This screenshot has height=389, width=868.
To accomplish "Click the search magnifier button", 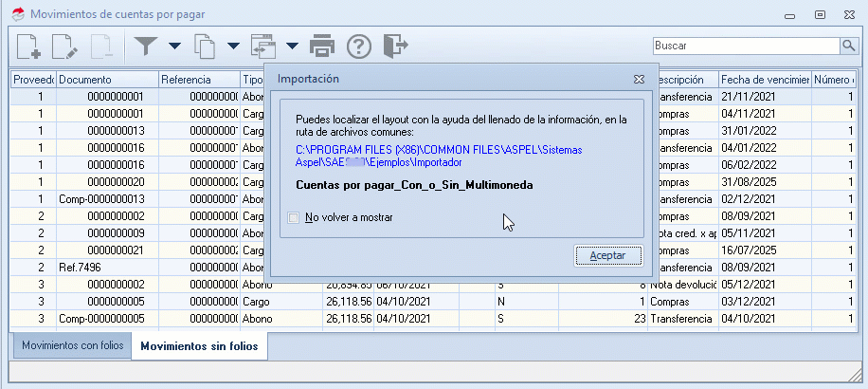I will click(x=848, y=46).
